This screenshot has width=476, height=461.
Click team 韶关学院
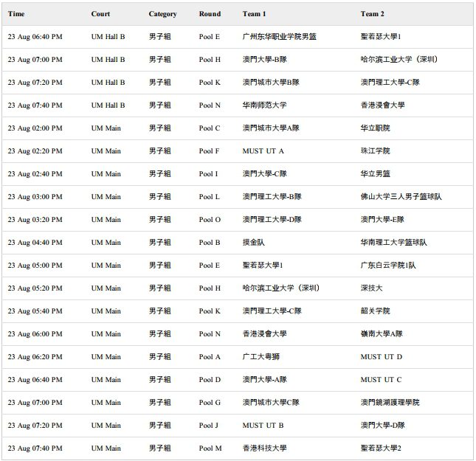(x=375, y=311)
